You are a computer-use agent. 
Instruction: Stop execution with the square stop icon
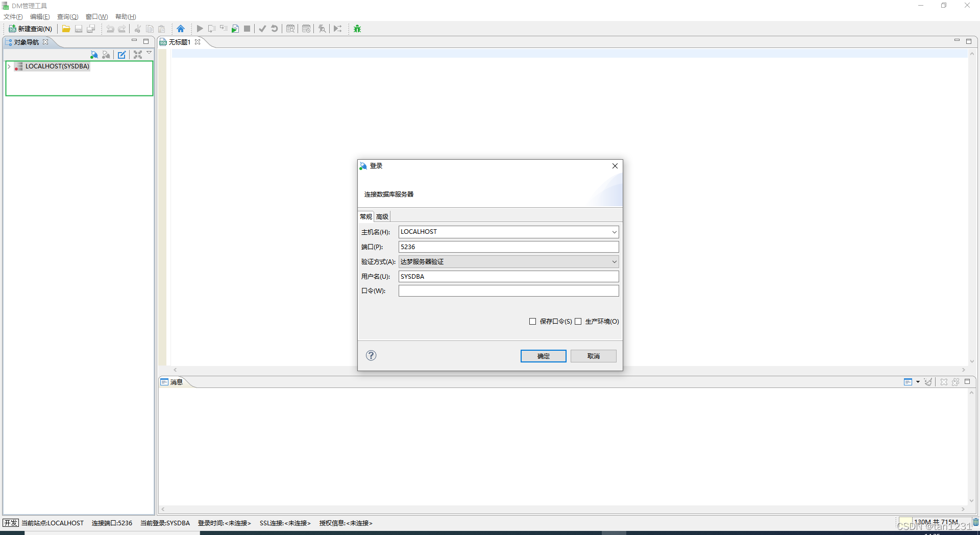point(247,29)
